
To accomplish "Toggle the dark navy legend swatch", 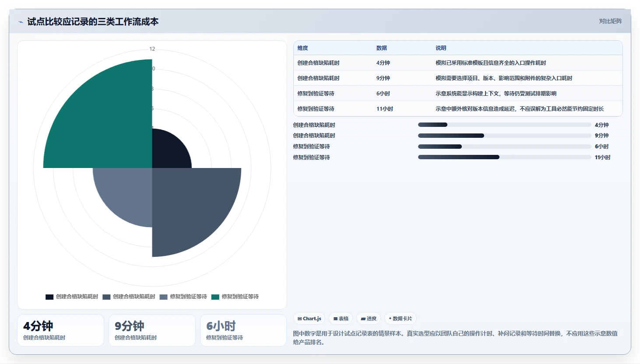I will pyautogui.click(x=49, y=297).
